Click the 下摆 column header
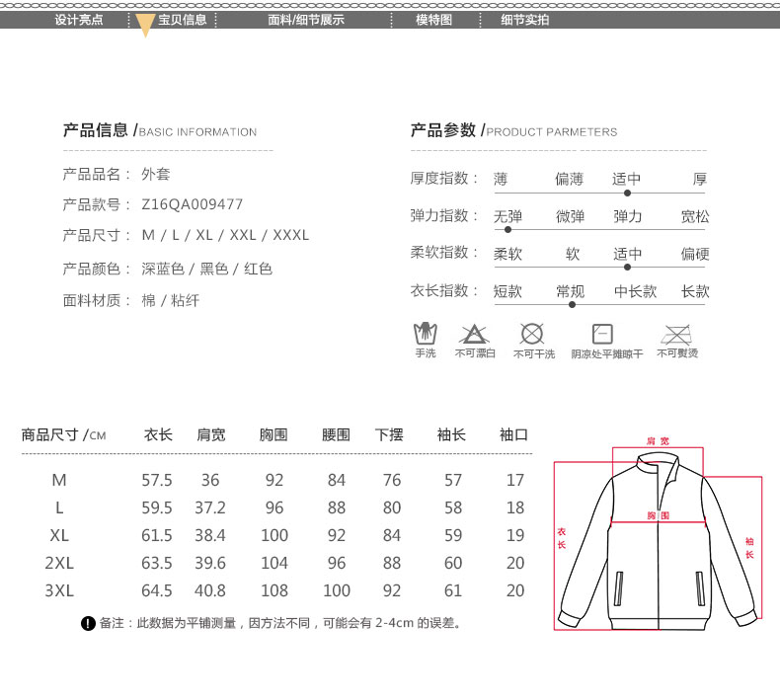 pos(389,434)
